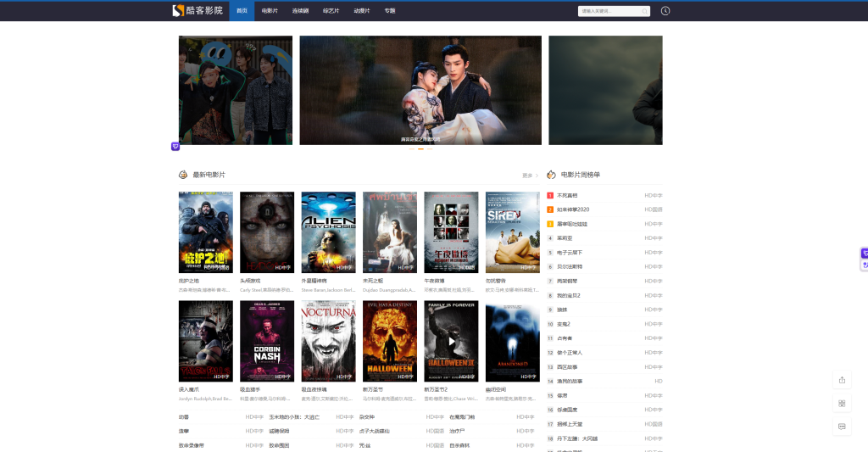The height and width of the screenshot is (452, 868).
Task: Open the QR code icon button
Action: click(842, 403)
